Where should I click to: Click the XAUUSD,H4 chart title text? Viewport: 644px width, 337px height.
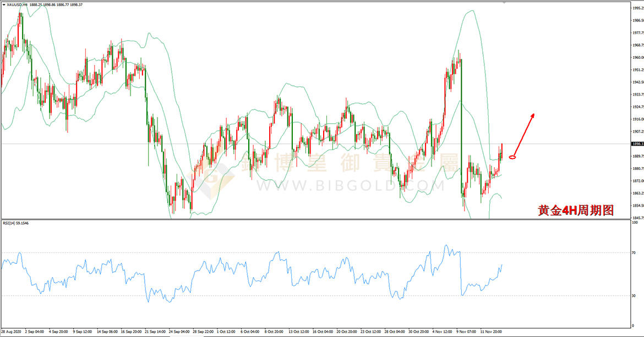click(x=17, y=4)
